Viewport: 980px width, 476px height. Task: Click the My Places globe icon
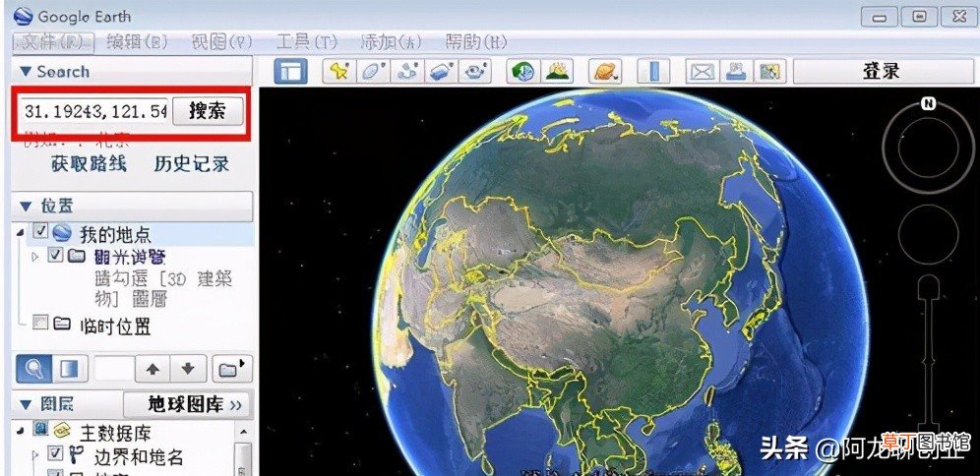[x=62, y=233]
